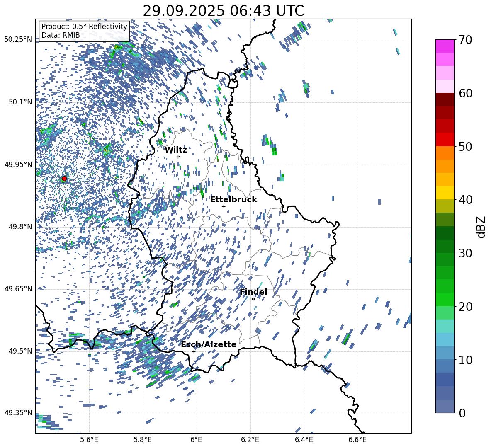This screenshot has height=448, width=491.
Task: Click the 50.25°N latitude tick label
Action: [18, 40]
